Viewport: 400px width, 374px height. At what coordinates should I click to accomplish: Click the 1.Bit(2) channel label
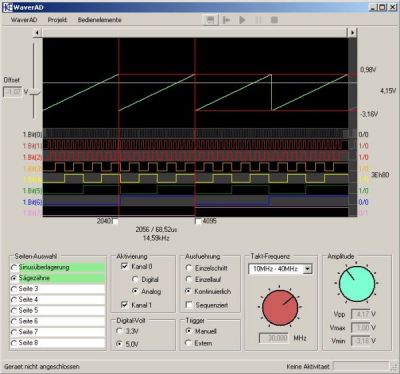click(32, 157)
